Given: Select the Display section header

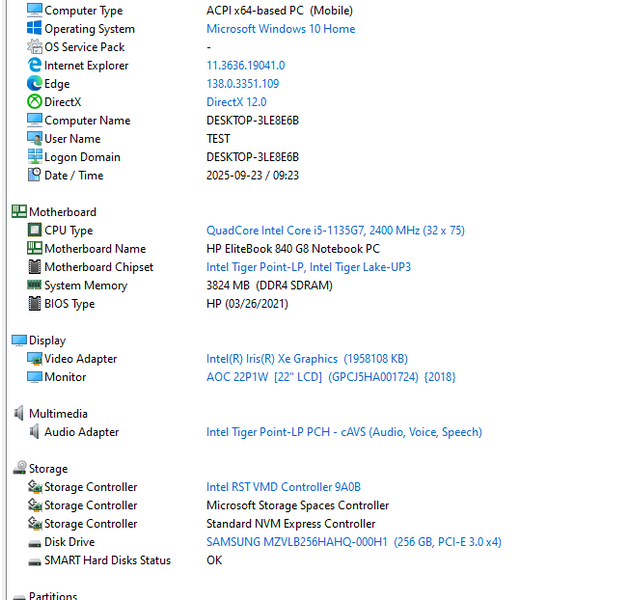Looking at the screenshot, I should pos(47,340).
